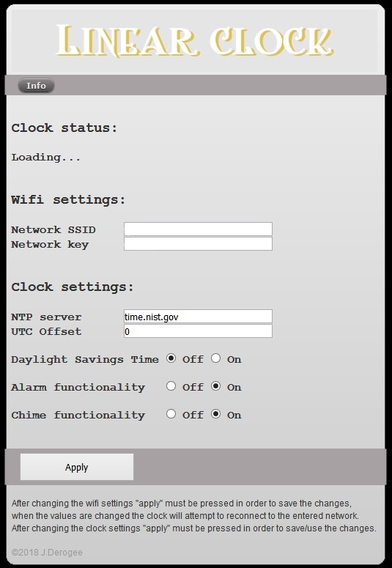Viewport: 392px width, 568px height.
Task: Focus the Network SSID input field
Action: coord(198,229)
